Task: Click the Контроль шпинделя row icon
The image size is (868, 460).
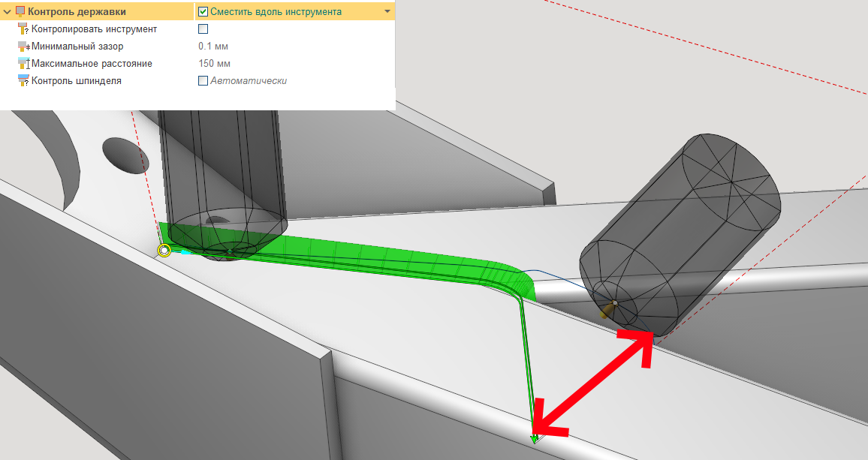Action: click(x=23, y=81)
